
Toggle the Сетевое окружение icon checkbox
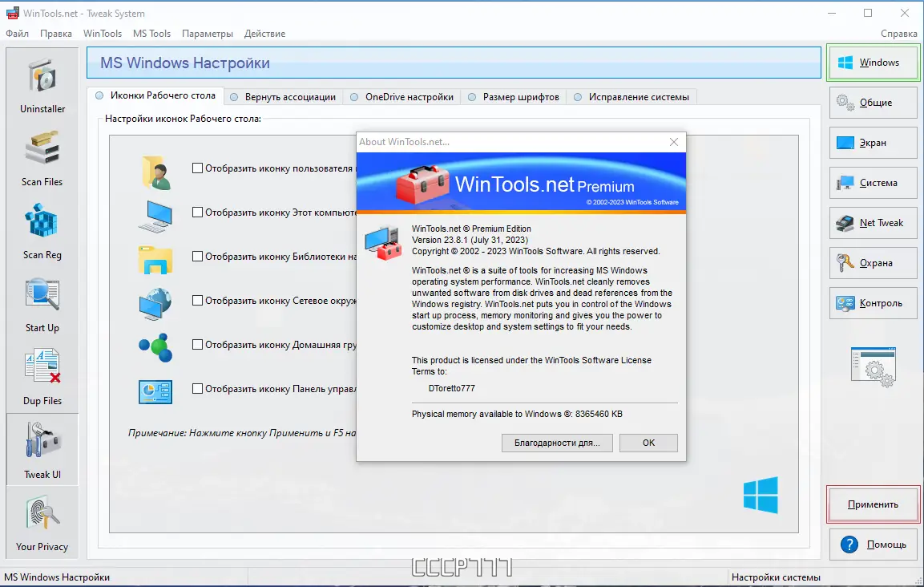pos(196,301)
